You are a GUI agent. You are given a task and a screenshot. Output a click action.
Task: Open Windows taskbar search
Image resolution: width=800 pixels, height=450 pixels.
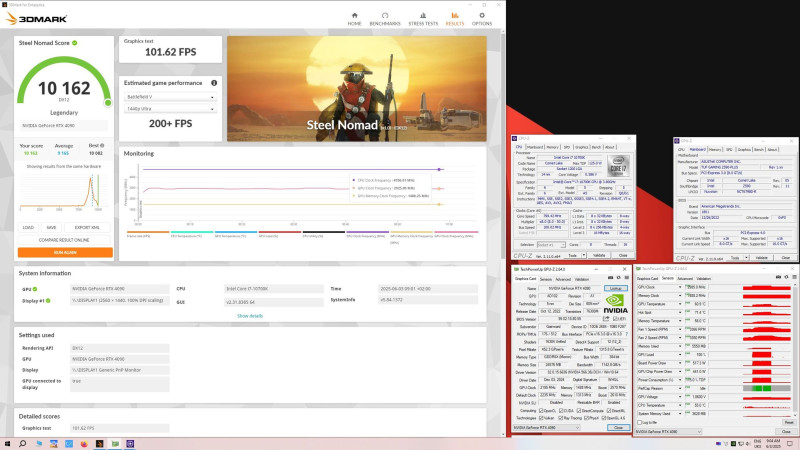click(x=22, y=443)
